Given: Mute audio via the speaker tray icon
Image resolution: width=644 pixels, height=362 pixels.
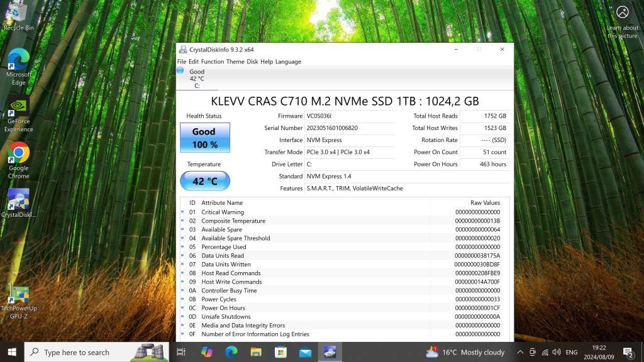Looking at the screenshot, I should click(x=556, y=352).
